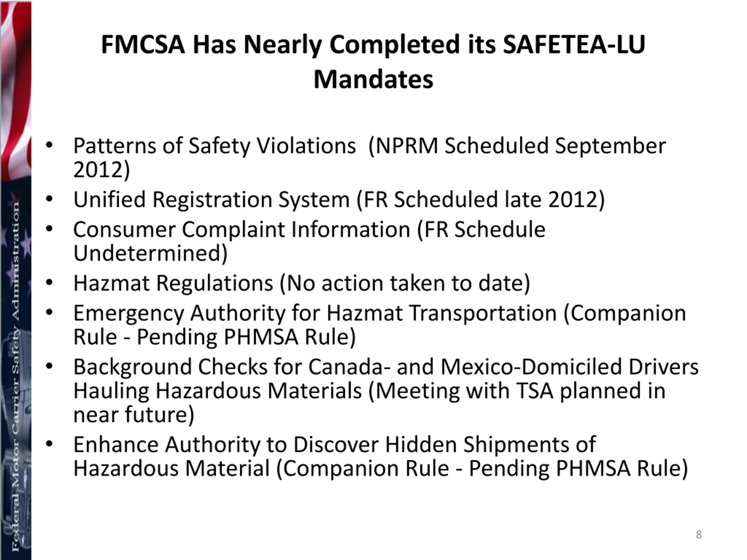Screen dimensions: 747x560
Task: Click the American flag graphic on the sidebar
Action: point(15,91)
